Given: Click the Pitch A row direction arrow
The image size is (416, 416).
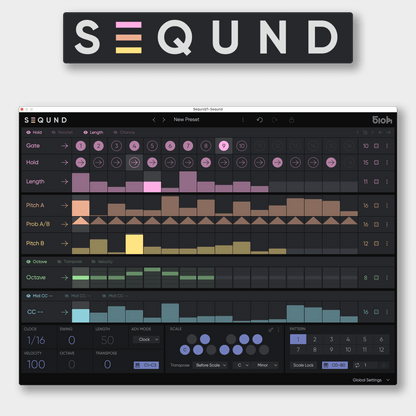Looking at the screenshot, I should point(65,205).
